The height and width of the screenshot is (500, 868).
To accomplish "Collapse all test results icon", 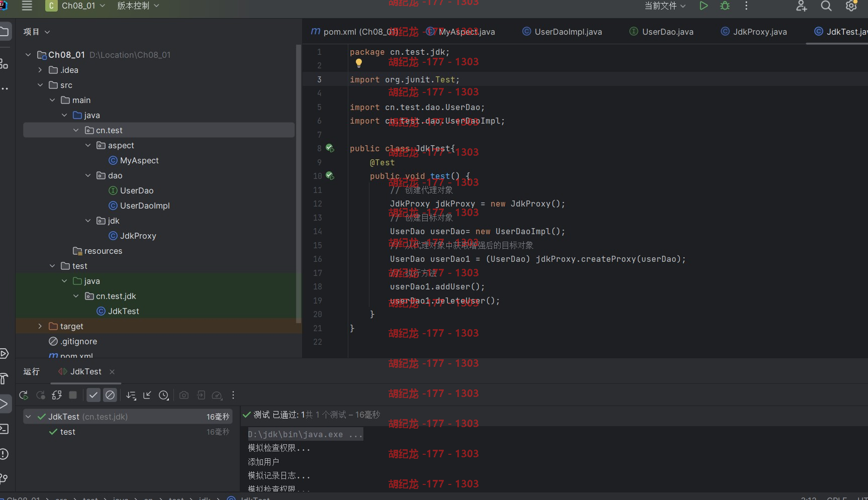I will (x=147, y=395).
